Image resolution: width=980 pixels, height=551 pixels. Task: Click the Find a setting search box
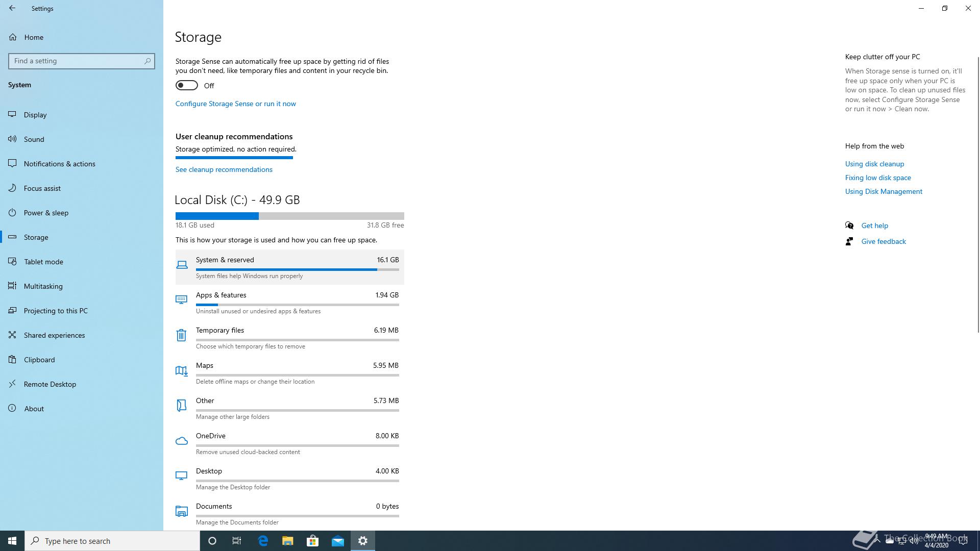point(82,61)
